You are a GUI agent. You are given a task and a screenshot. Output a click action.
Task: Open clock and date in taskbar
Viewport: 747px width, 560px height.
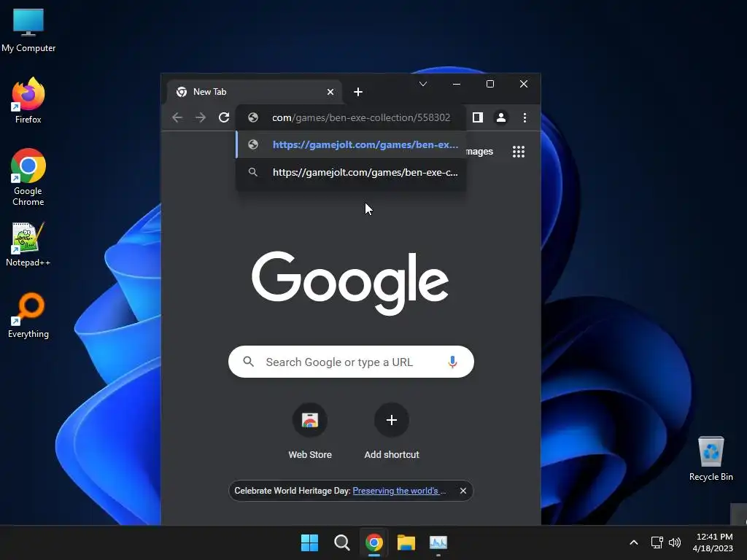[713, 542]
